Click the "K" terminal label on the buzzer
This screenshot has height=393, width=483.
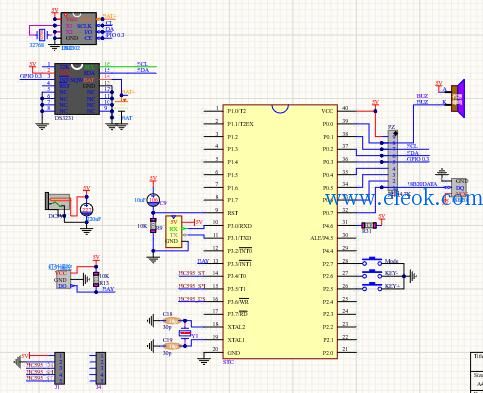click(x=444, y=102)
